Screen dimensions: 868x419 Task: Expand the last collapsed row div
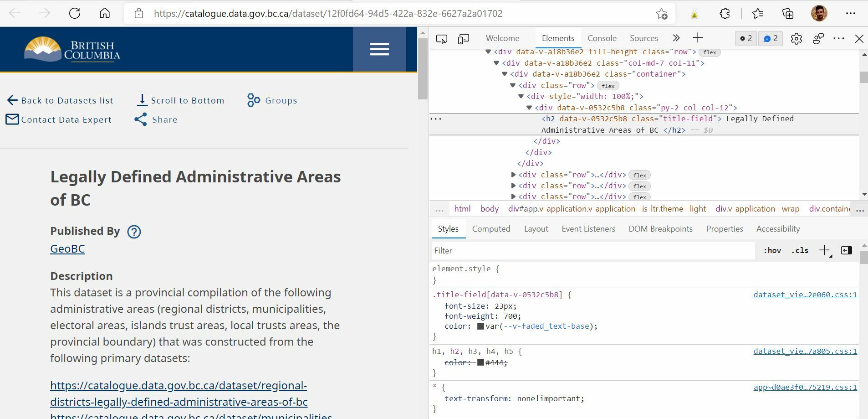click(x=513, y=197)
